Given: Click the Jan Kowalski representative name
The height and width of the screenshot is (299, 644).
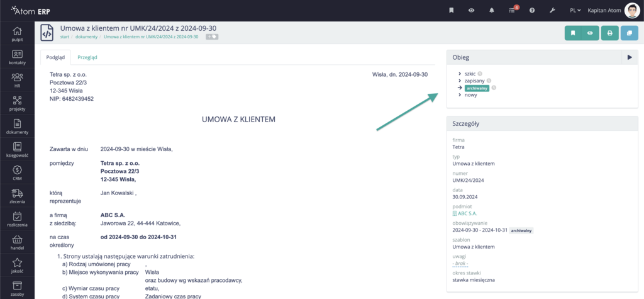Looking at the screenshot, I should pos(117,193).
